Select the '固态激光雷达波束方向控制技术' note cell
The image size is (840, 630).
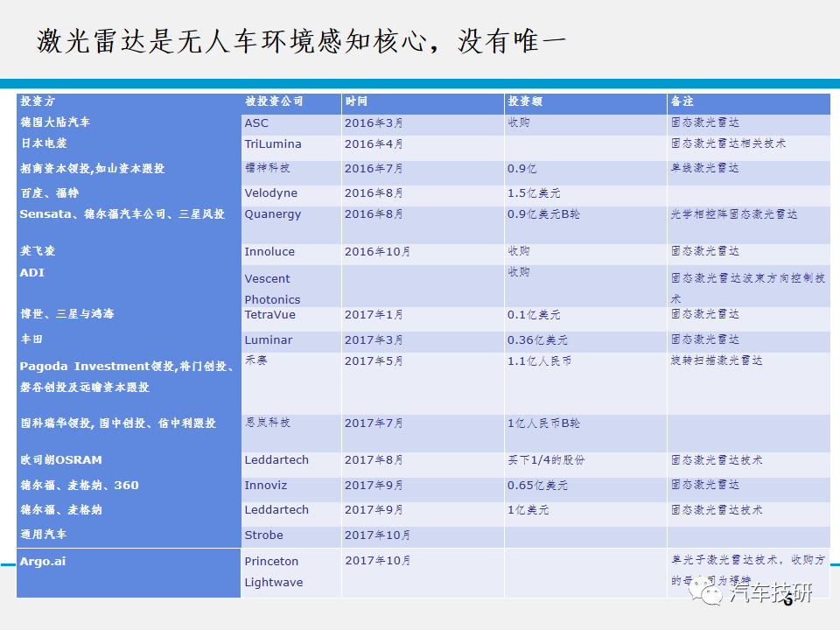[x=749, y=286]
